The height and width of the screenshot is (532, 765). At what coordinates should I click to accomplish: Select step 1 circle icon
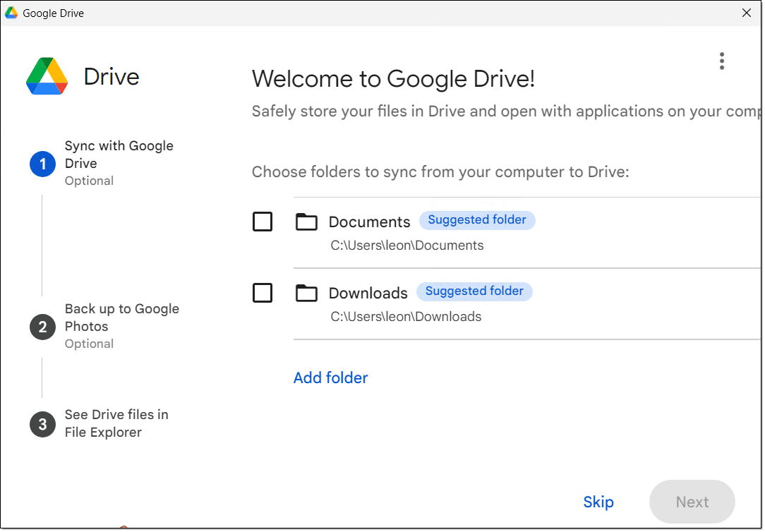tap(42, 164)
